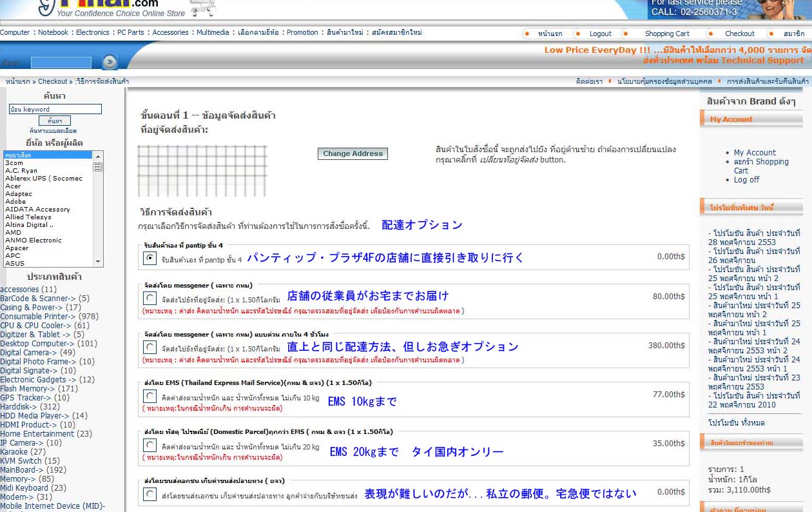
Task: Select EMS 77.00 shipping radio option
Action: click(150, 396)
